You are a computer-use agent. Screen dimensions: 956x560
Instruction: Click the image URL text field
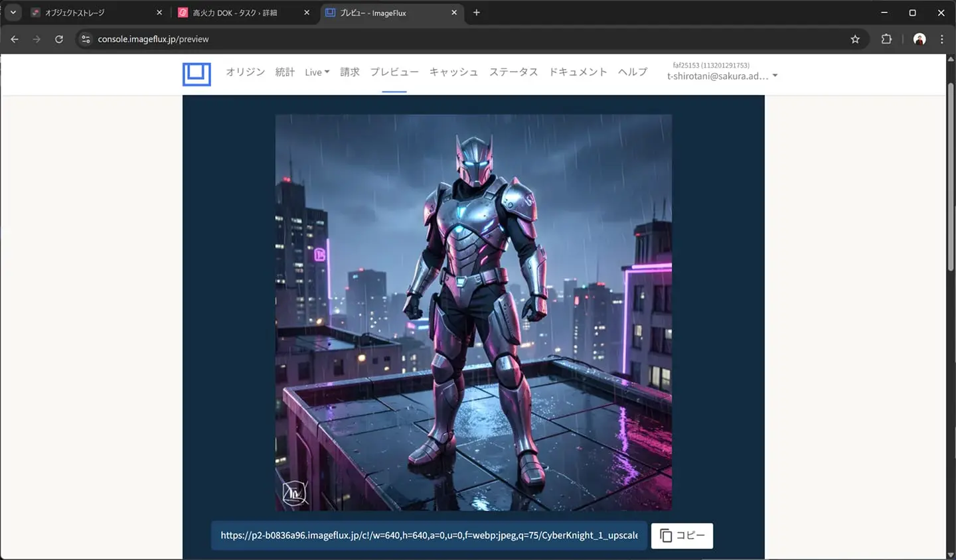pyautogui.click(x=429, y=535)
